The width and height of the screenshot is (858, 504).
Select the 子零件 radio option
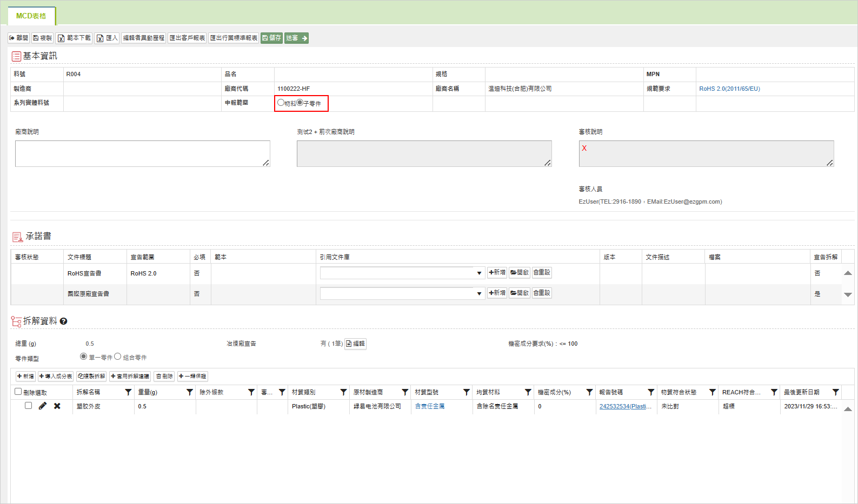300,103
